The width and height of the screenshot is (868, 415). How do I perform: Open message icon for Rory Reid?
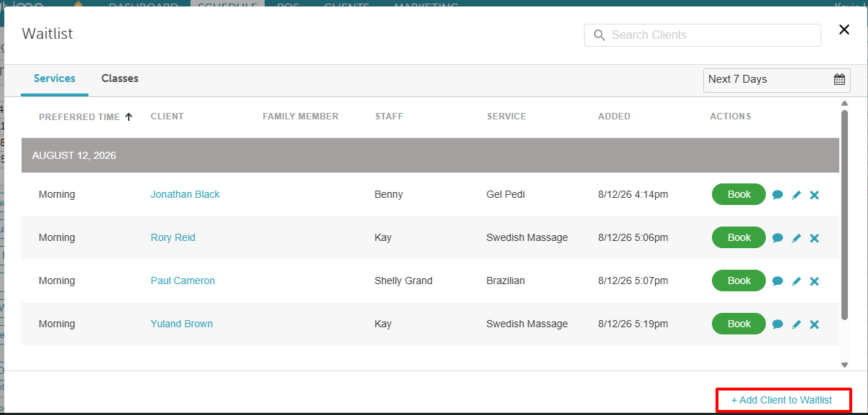click(777, 238)
